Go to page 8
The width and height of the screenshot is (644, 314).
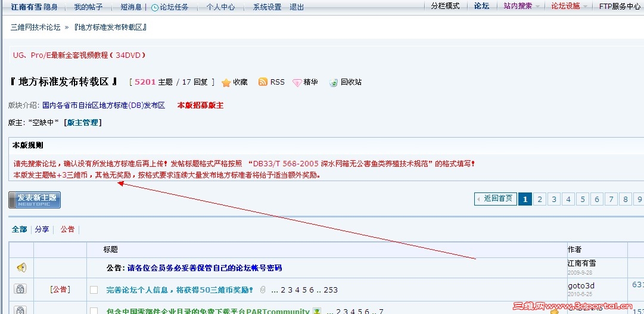(x=626, y=200)
